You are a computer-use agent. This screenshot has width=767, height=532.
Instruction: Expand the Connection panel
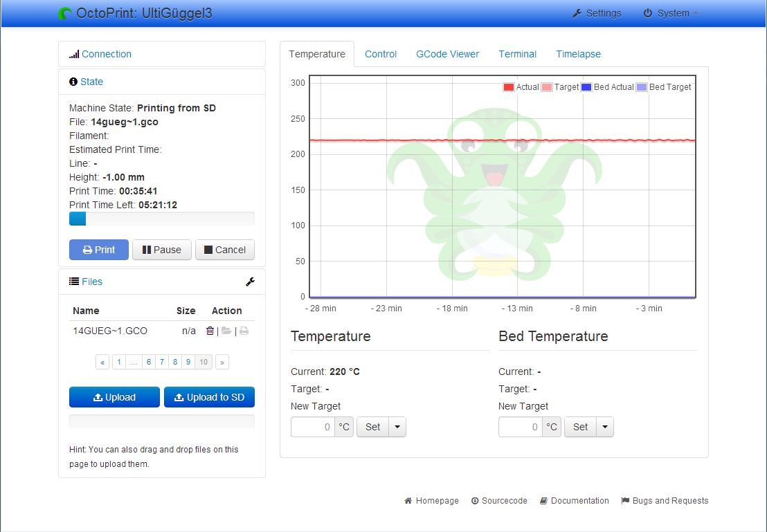[x=106, y=54]
